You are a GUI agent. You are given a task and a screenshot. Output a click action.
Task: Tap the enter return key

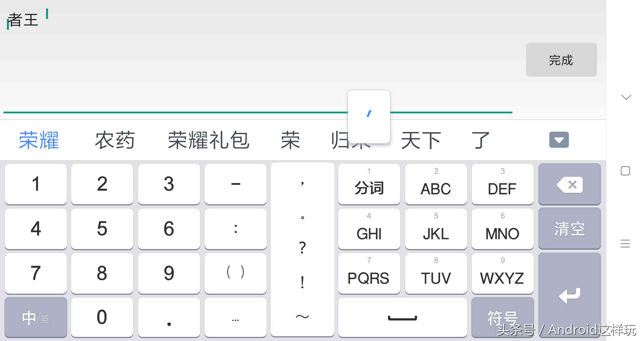(569, 295)
